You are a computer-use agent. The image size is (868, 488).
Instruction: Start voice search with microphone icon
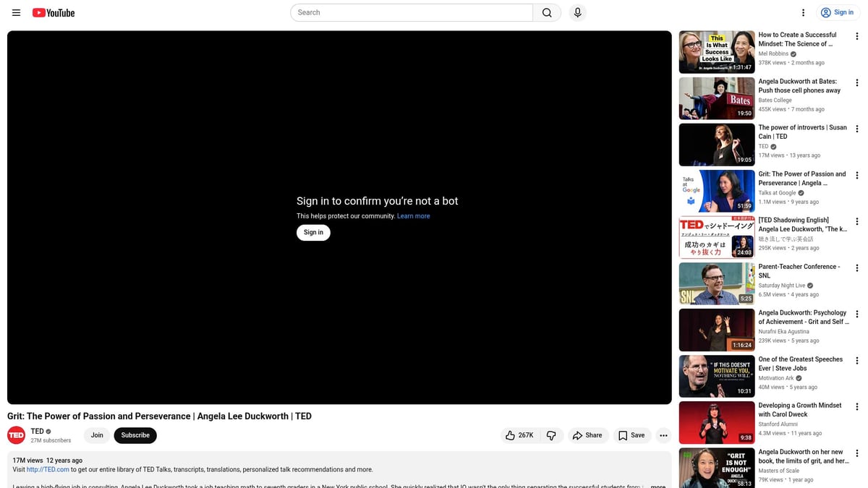(x=577, y=12)
